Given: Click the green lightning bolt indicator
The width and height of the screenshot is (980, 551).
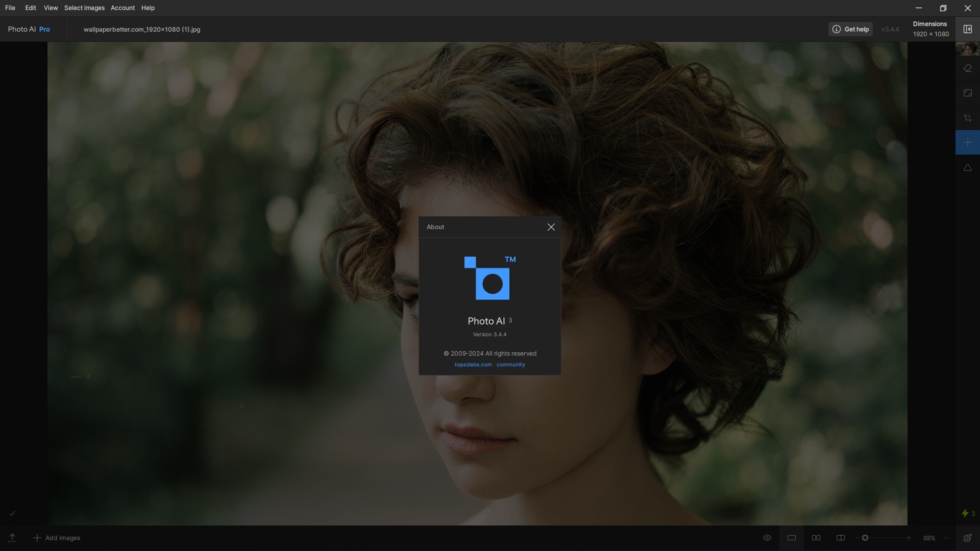Looking at the screenshot, I should [965, 513].
